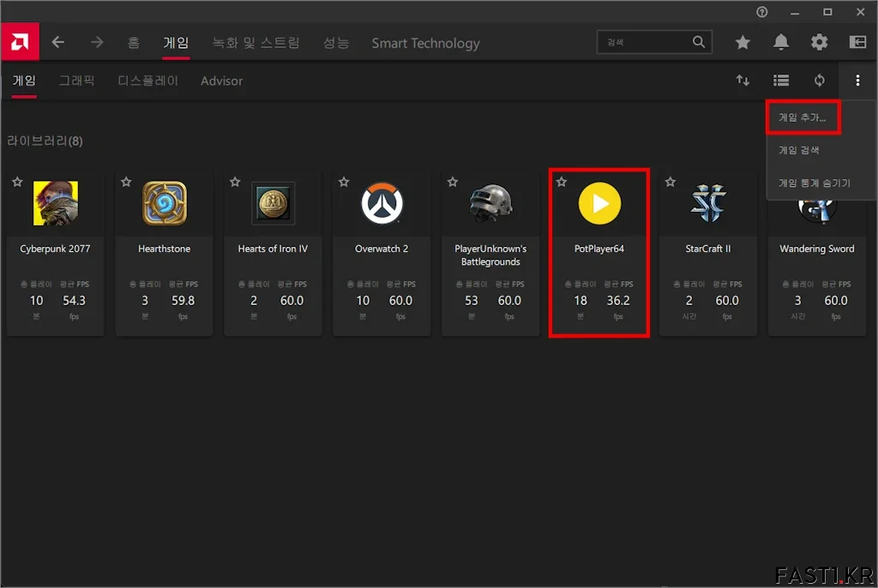Click the Hearthstone title

[164, 249]
